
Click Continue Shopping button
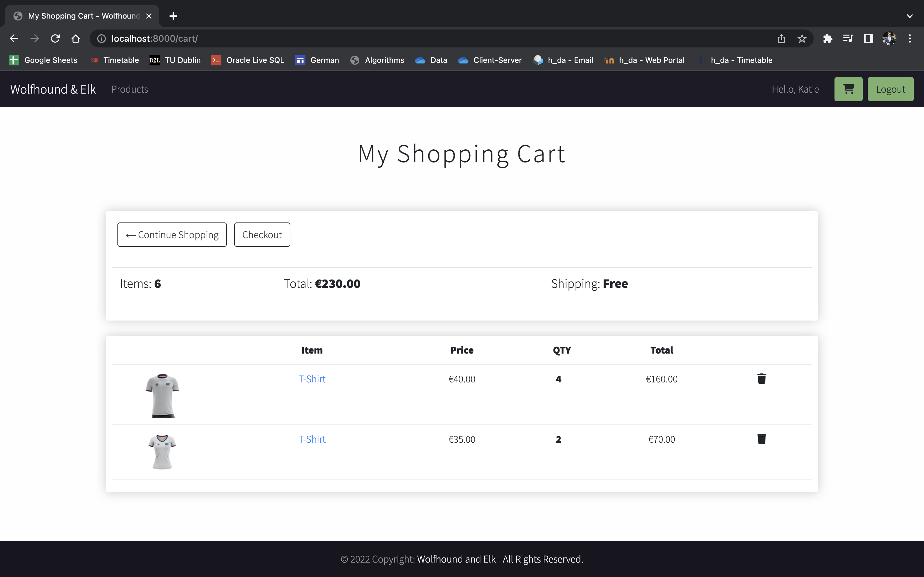tap(172, 235)
